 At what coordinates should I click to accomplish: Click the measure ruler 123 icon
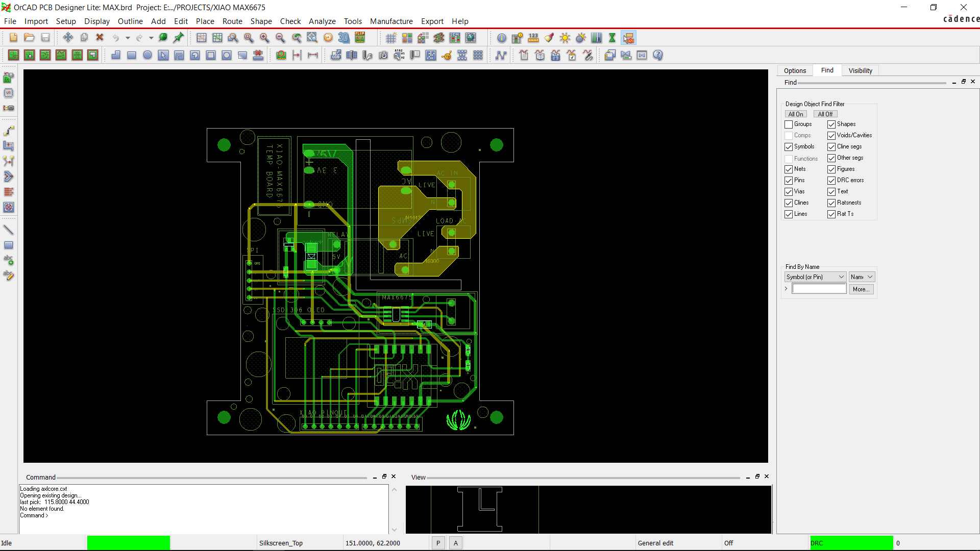tap(533, 38)
